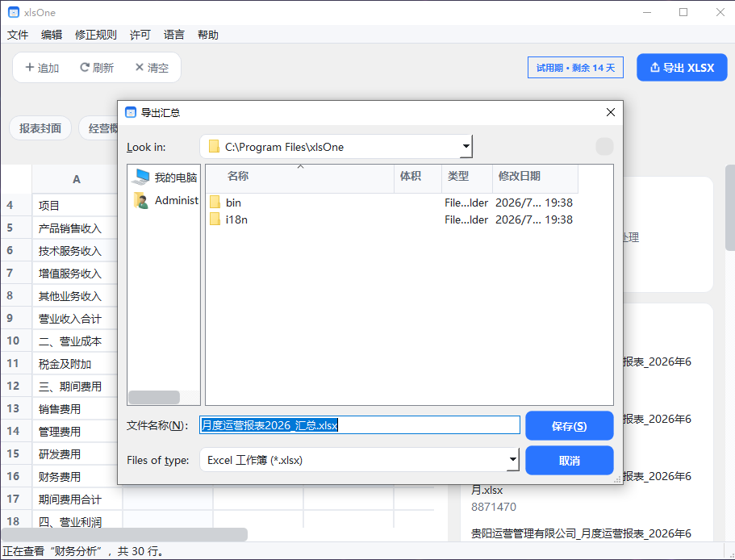735x560 pixels.
Task: Click the cell 四、营业利润
Action: coord(77,520)
